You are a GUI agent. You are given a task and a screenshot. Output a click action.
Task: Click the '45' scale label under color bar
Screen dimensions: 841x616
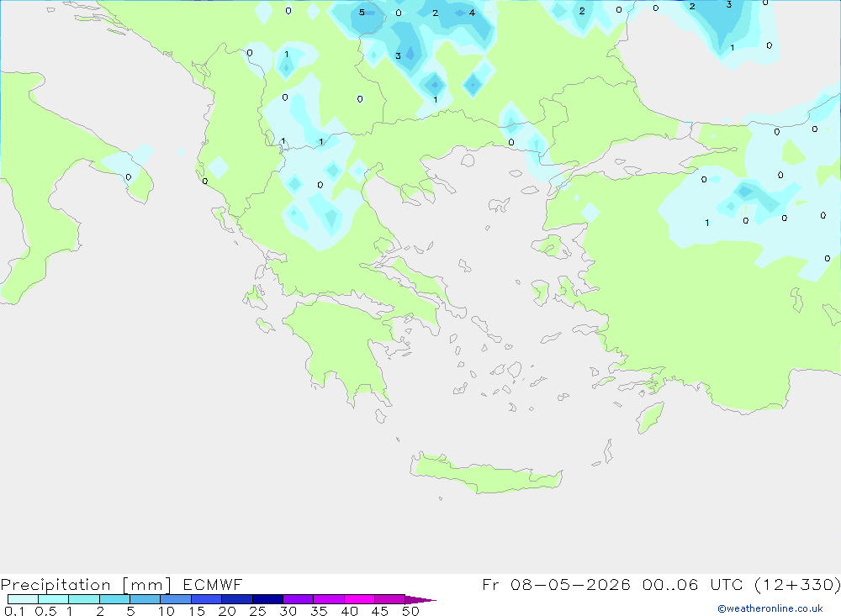380,611
